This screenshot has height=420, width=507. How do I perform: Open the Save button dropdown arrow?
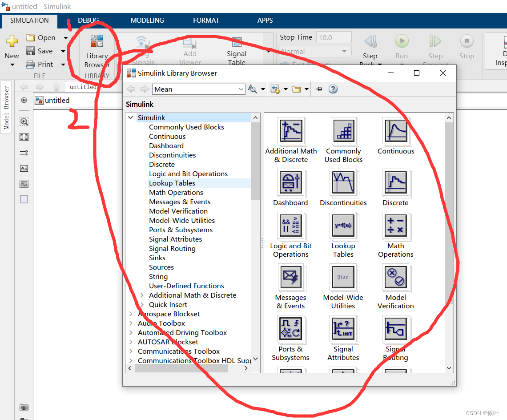coord(63,51)
